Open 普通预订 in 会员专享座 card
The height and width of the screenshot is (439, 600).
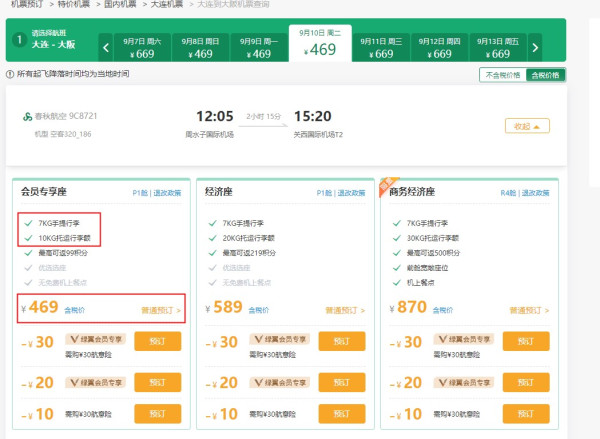coord(161,310)
